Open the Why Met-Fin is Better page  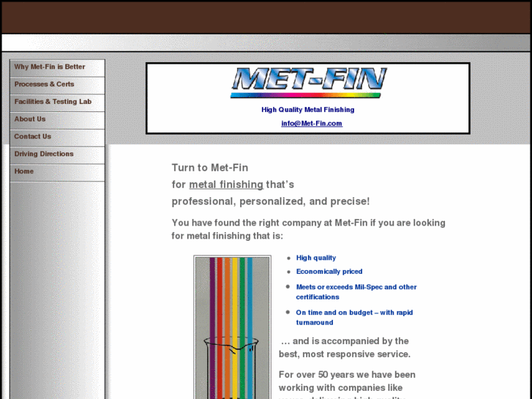click(x=57, y=67)
